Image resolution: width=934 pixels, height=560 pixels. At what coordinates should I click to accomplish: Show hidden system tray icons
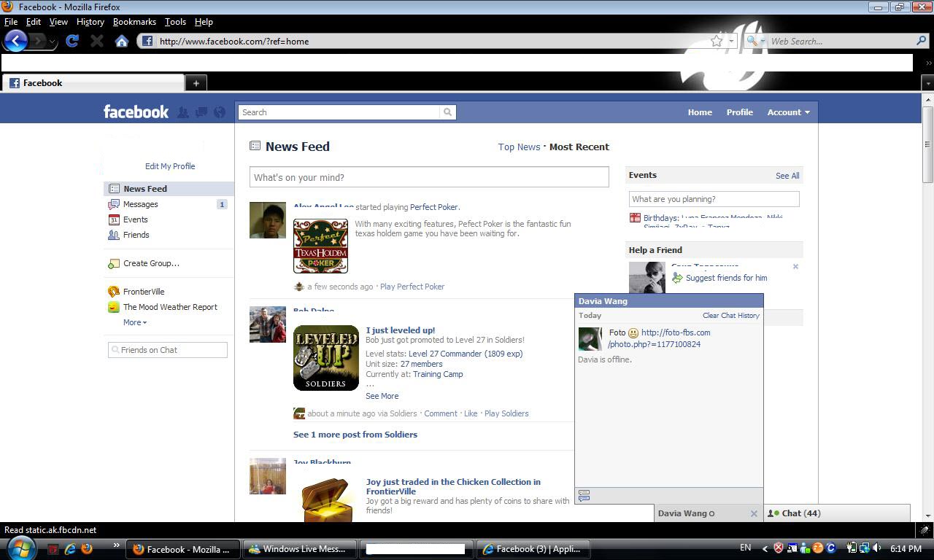[x=765, y=548]
